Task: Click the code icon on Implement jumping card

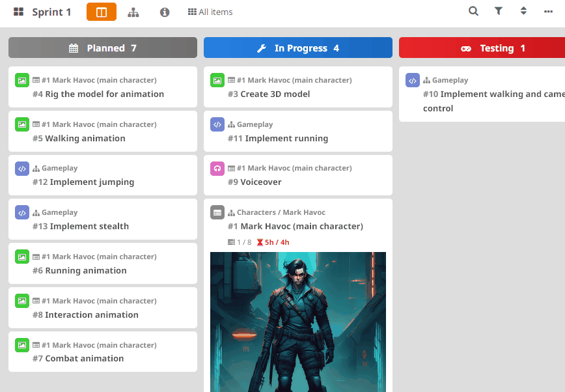Action: click(x=22, y=169)
